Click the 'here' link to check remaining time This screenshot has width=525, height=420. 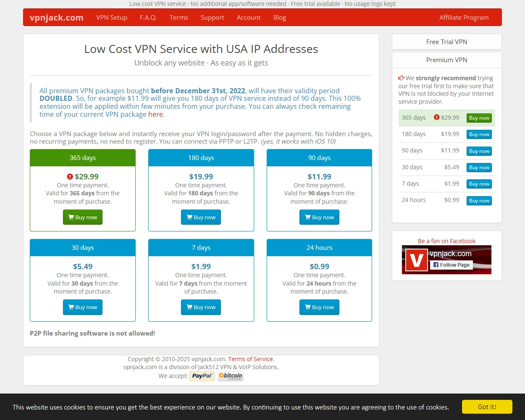pos(155,114)
